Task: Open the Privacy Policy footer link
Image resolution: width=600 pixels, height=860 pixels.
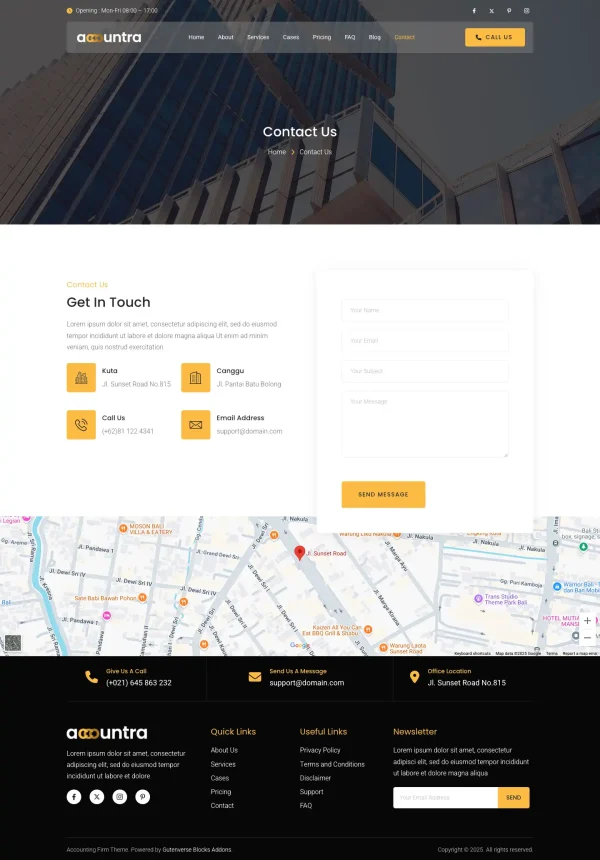Action: tap(320, 750)
